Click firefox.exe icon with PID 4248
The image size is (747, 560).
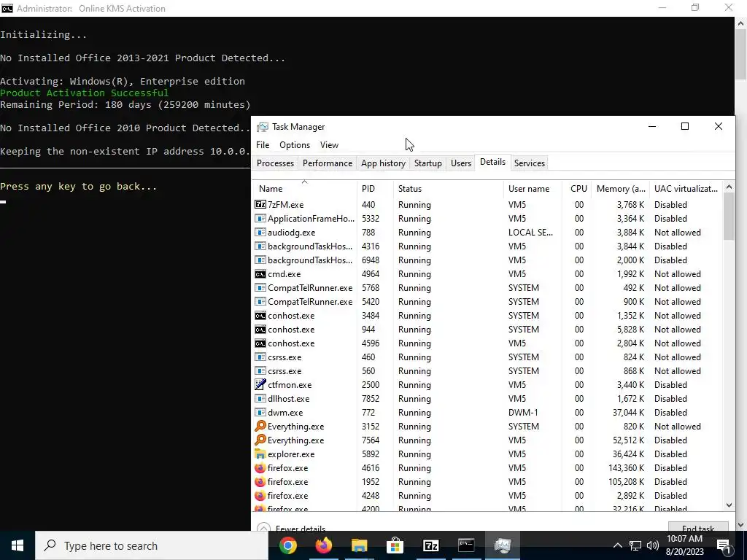tap(260, 495)
